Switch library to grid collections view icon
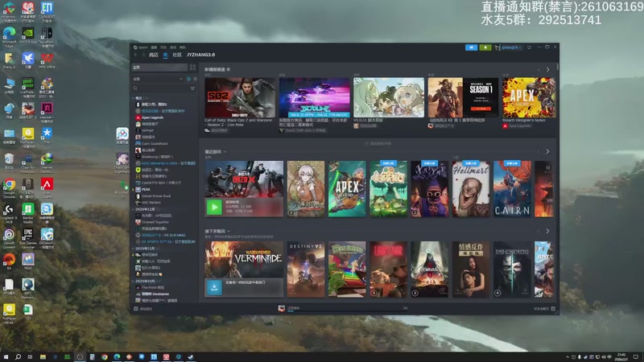This screenshot has height=362, width=644. tap(192, 68)
